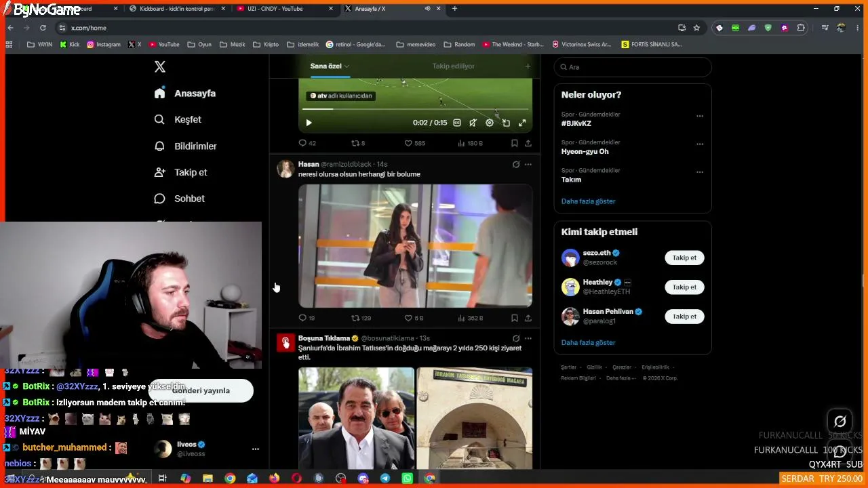
Task: Share the atv video post
Action: pyautogui.click(x=528, y=143)
